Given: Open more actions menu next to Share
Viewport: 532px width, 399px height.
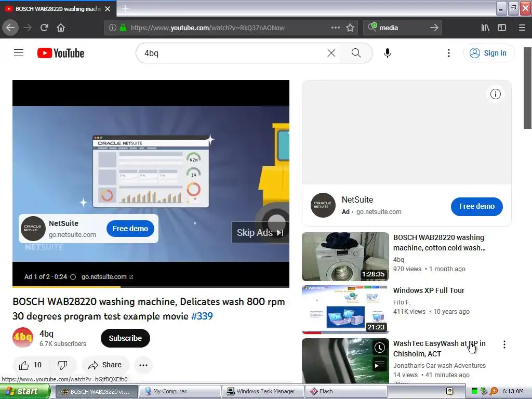Looking at the screenshot, I should point(143,365).
